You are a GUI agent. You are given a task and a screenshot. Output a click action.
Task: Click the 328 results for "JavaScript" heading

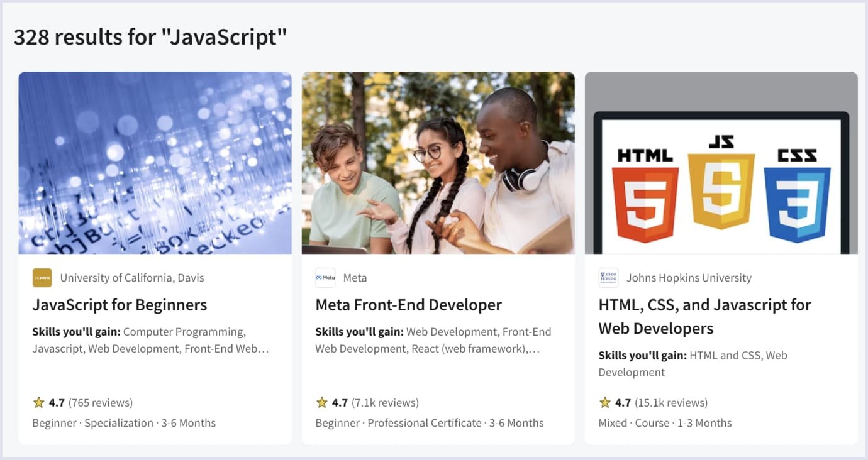point(150,37)
